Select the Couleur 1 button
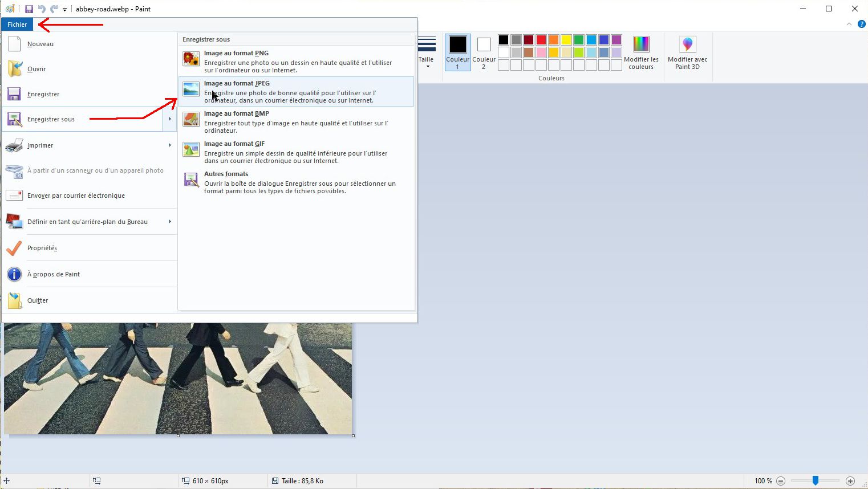This screenshot has width=868, height=489. [x=457, y=52]
